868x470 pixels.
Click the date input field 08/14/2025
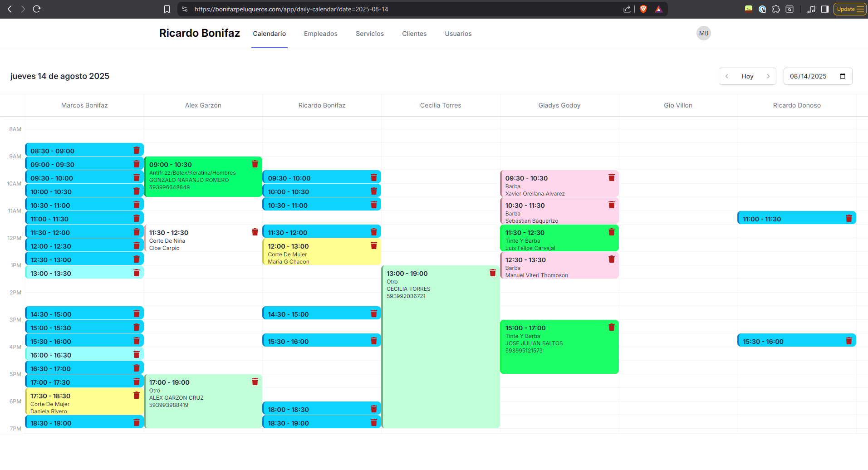click(x=808, y=76)
